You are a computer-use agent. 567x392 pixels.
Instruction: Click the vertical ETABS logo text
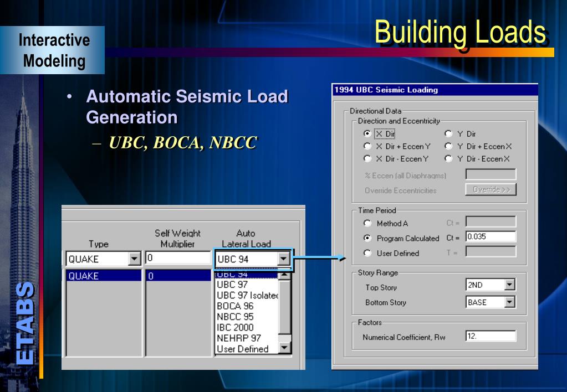pyautogui.click(x=25, y=323)
